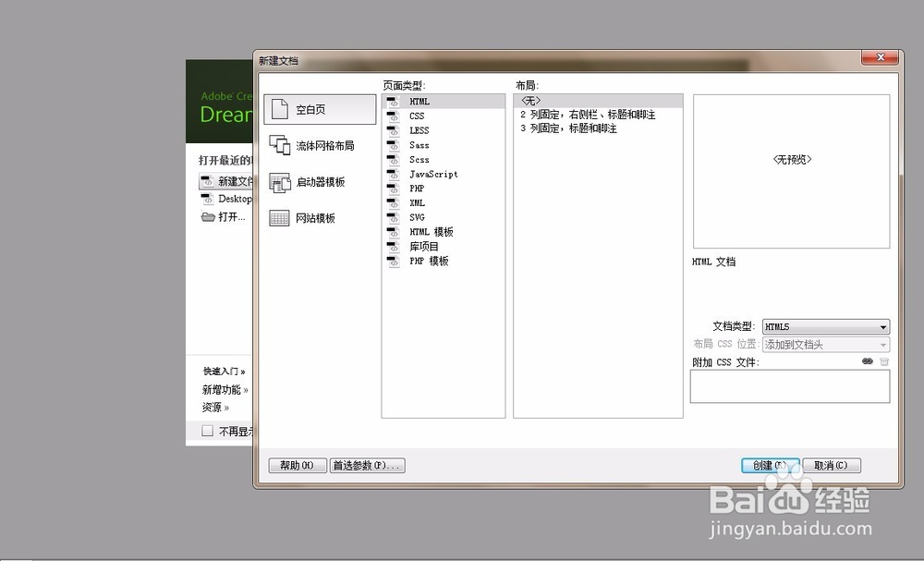Click the attached CSS files list box

[790, 386]
